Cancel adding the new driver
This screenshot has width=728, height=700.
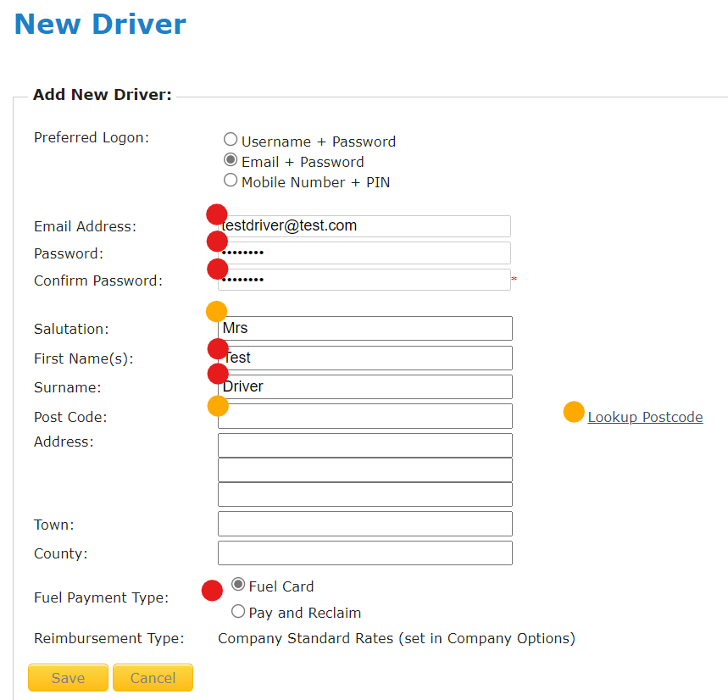point(153,677)
